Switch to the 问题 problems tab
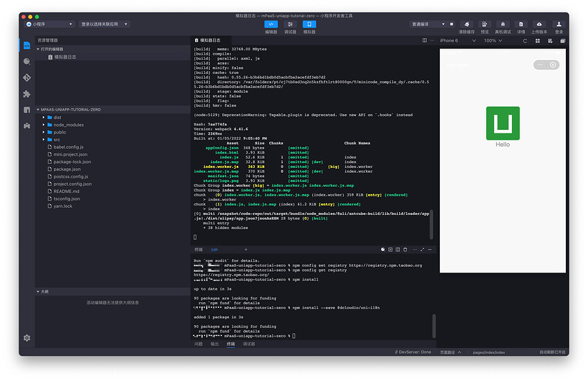This screenshot has width=588, height=381. tap(199, 344)
